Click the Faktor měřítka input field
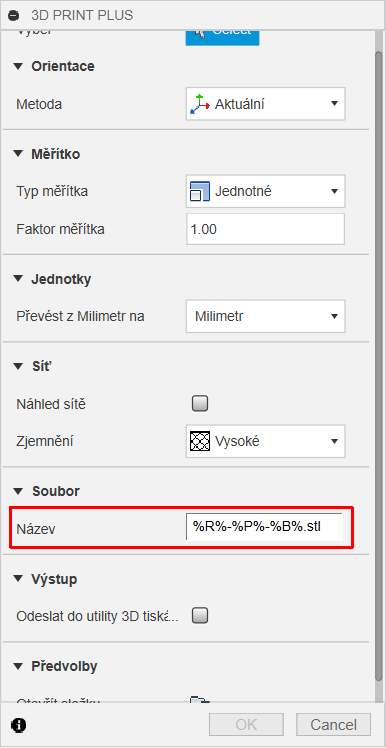 pos(265,229)
